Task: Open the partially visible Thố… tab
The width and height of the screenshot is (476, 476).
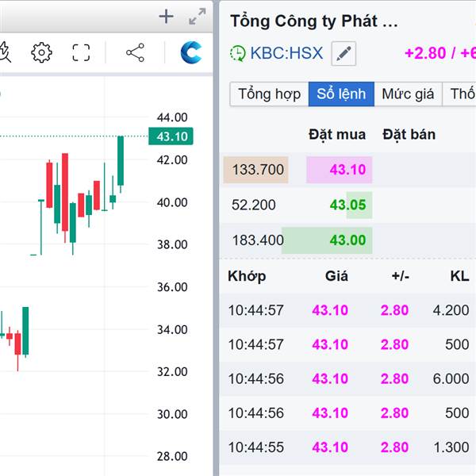Action: point(462,94)
